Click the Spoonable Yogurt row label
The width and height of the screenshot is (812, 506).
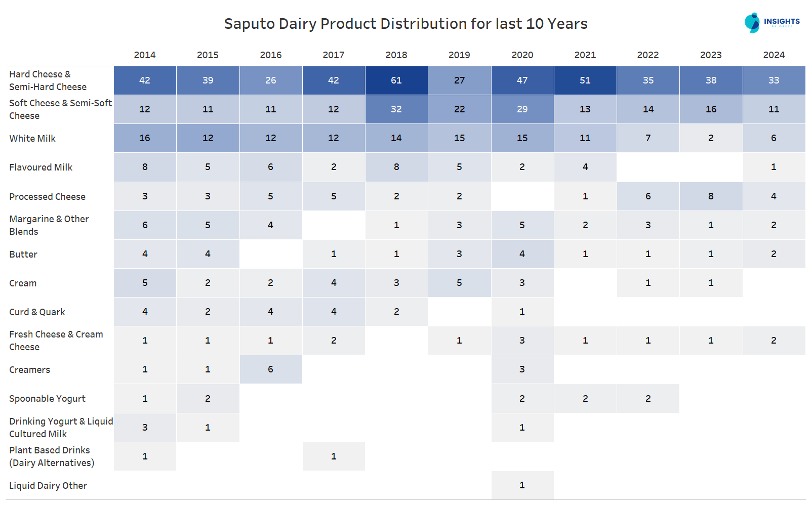[x=48, y=399]
